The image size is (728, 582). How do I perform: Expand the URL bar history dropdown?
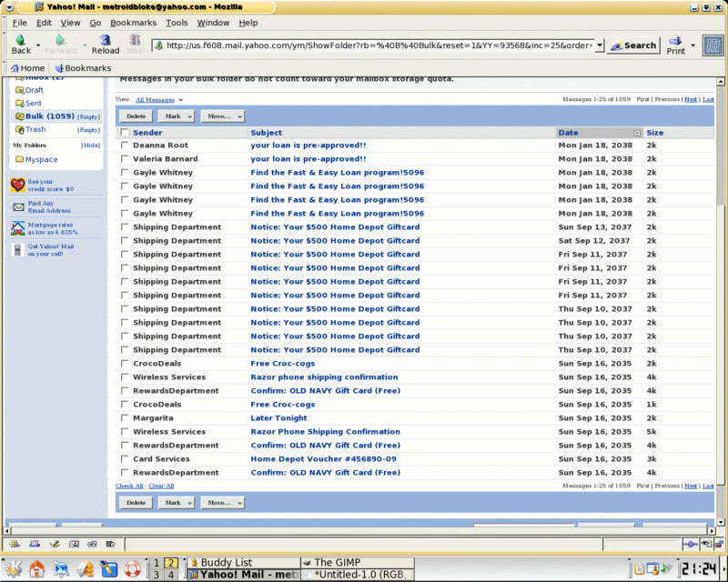(x=600, y=45)
